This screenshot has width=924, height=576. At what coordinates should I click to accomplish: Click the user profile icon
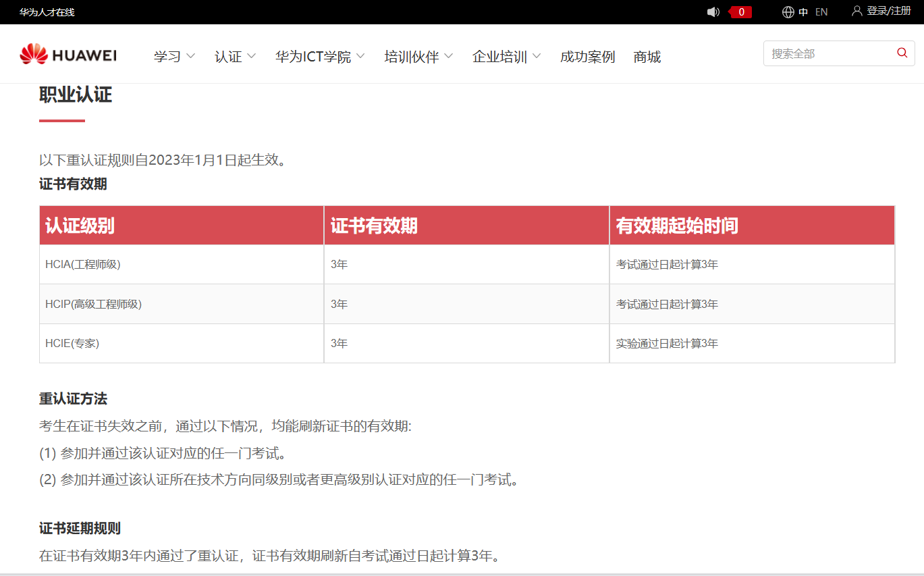click(x=857, y=11)
